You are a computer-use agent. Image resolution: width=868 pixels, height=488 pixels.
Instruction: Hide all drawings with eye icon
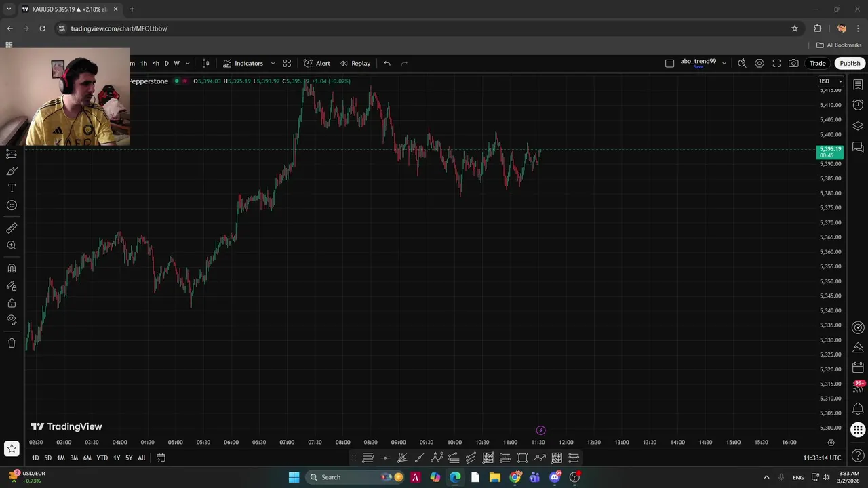click(12, 320)
